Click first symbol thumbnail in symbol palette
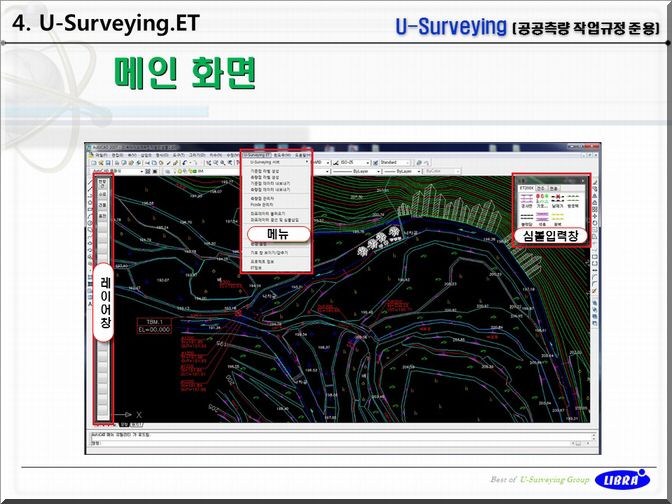Image resolution: width=672 pixels, height=504 pixels. tap(526, 198)
